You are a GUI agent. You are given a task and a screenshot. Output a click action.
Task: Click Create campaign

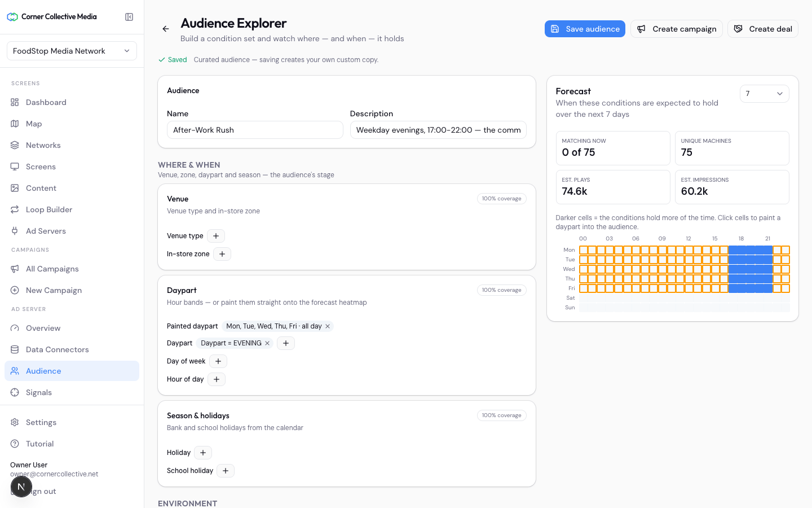coord(677,29)
